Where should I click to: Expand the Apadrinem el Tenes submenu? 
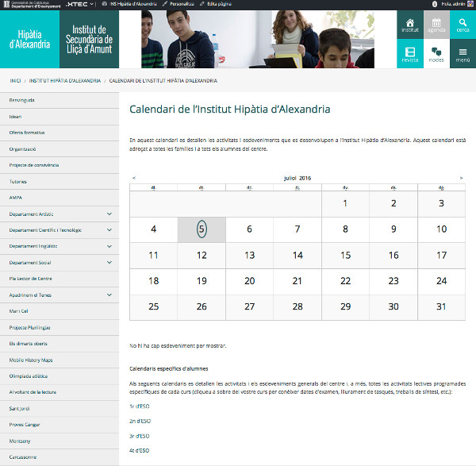point(109,295)
